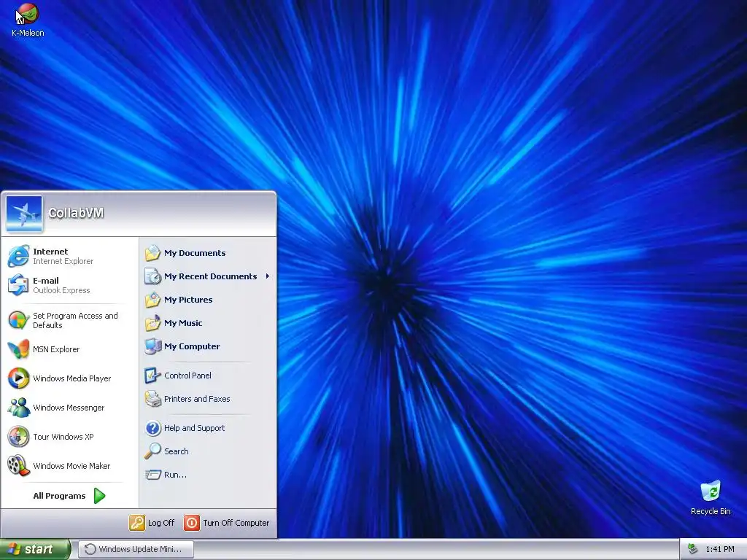Screen dimensions: 747x560
Task: Click CollabVM user name text
Action: point(76,213)
